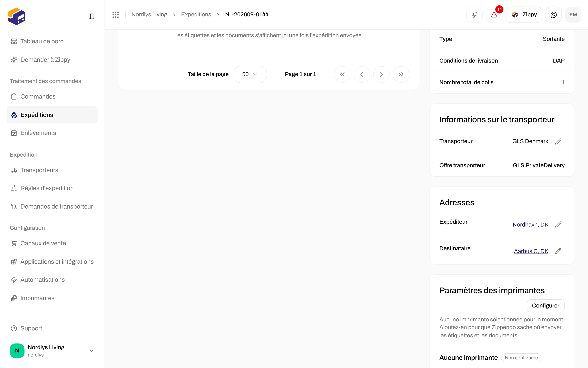Expand the Nordlys Living account switcher
This screenshot has height=368, width=588.
tap(52, 350)
